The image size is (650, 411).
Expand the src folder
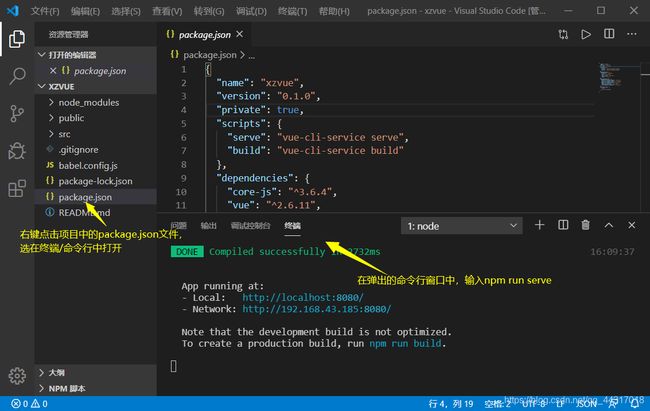tap(64, 133)
